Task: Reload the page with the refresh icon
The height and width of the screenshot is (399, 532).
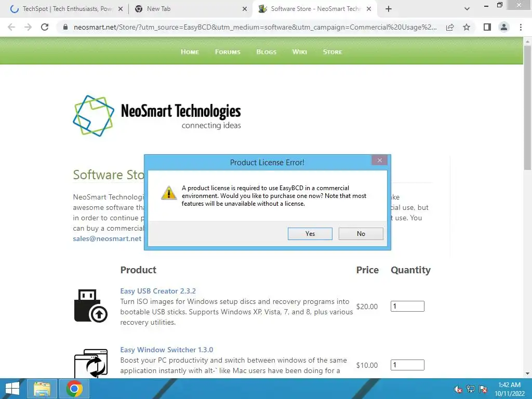Action: click(45, 27)
